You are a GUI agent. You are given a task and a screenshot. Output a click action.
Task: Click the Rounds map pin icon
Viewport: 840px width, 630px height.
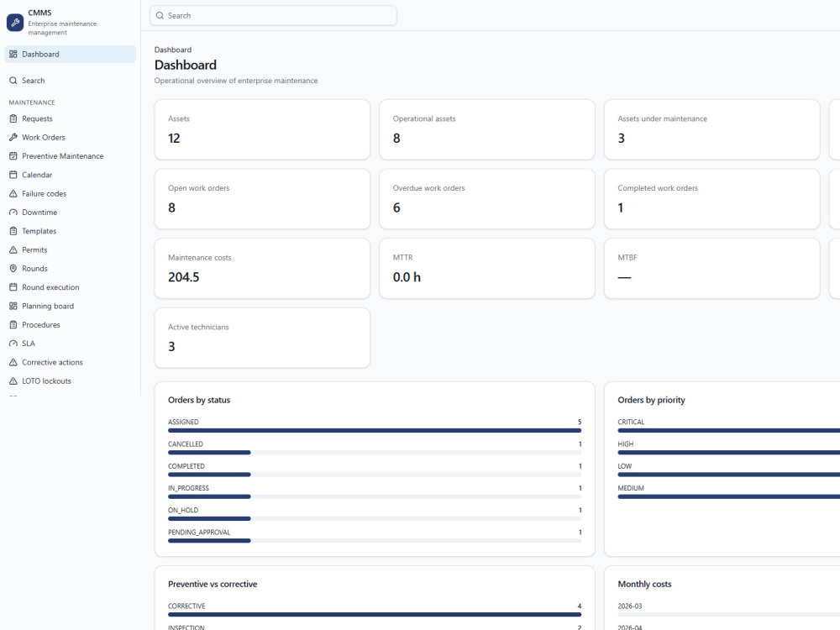click(x=13, y=269)
